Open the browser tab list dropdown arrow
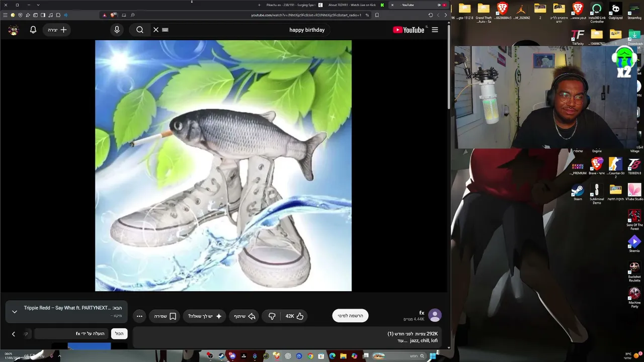644x362 pixels. click(38, 5)
